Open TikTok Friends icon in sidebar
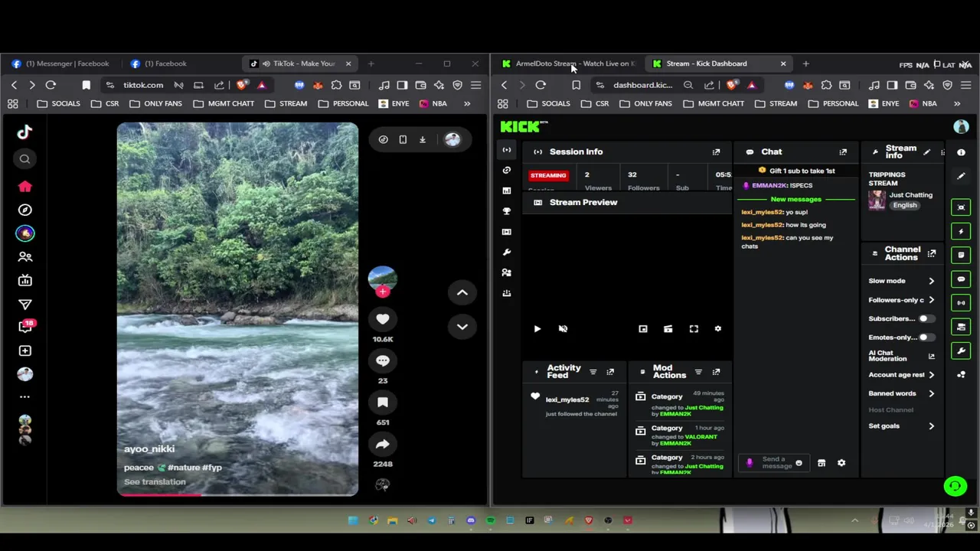 click(24, 257)
